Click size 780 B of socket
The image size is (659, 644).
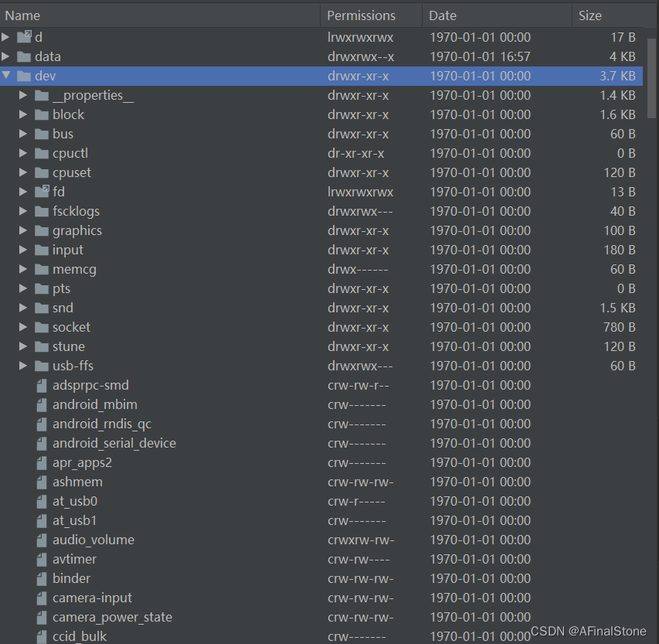pyautogui.click(x=620, y=327)
